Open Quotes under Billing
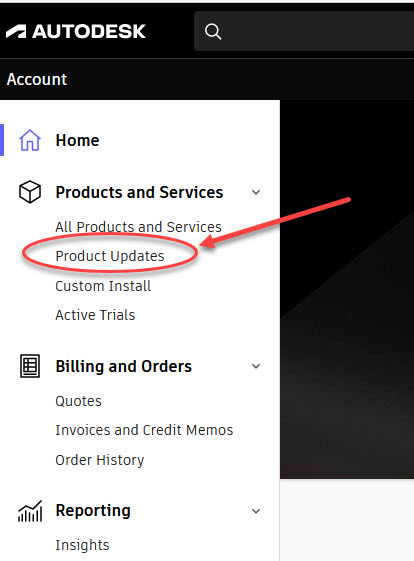Image resolution: width=414 pixels, height=561 pixels. [78, 401]
